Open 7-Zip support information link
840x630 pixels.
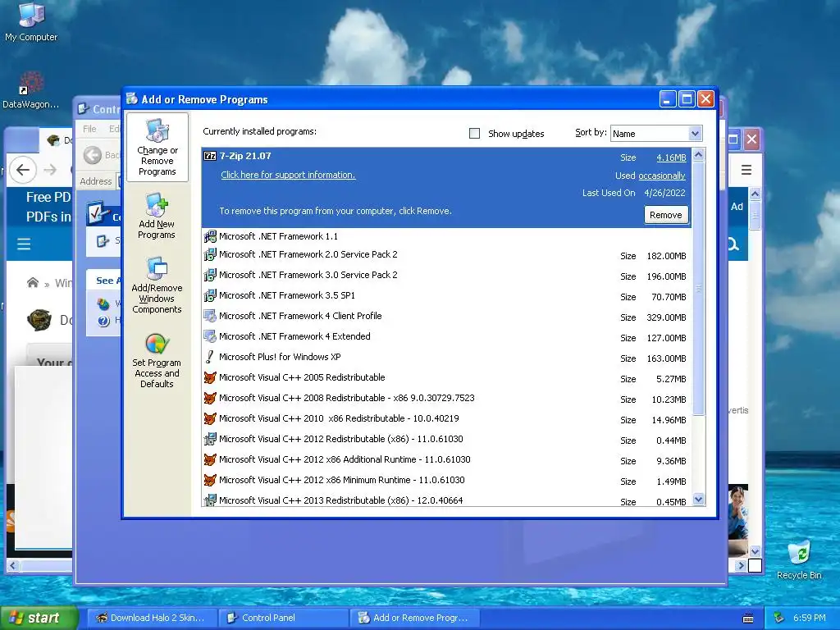tap(288, 175)
